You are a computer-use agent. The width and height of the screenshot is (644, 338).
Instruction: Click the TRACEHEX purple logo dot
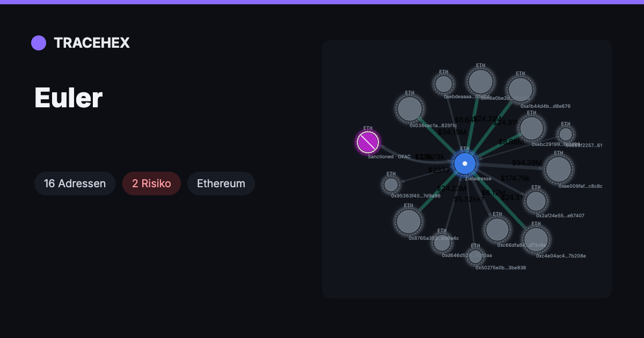(x=39, y=43)
